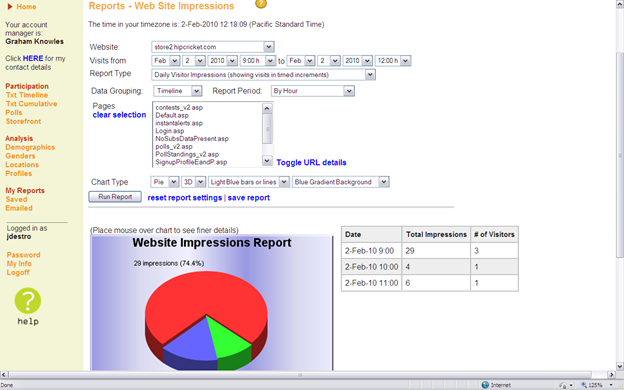Open Polls in sidebar
The height and width of the screenshot is (390, 624).
[14, 112]
